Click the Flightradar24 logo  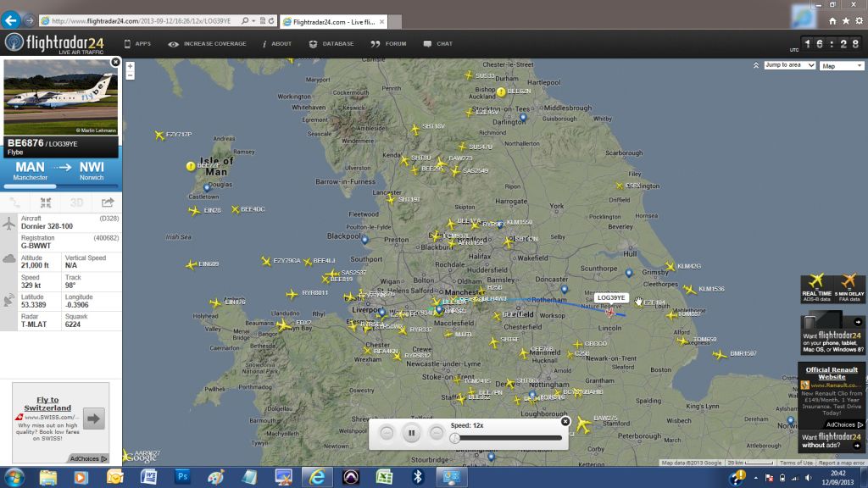coord(54,43)
